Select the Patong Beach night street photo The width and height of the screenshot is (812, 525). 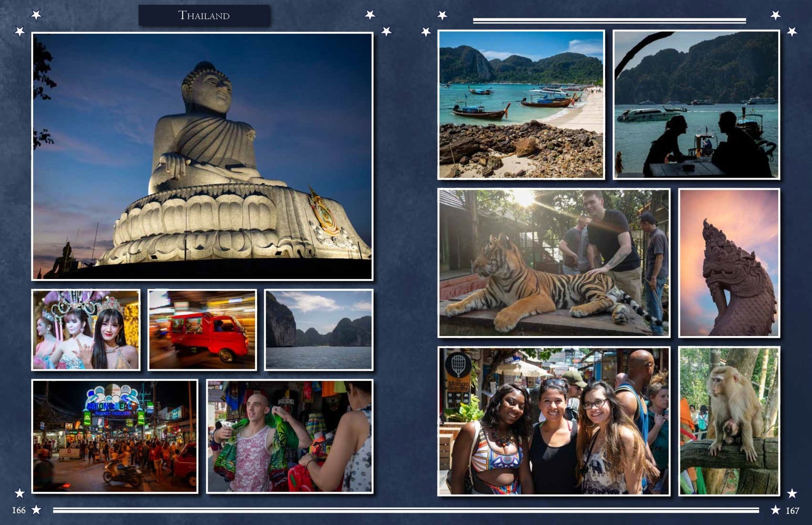pyautogui.click(x=115, y=436)
